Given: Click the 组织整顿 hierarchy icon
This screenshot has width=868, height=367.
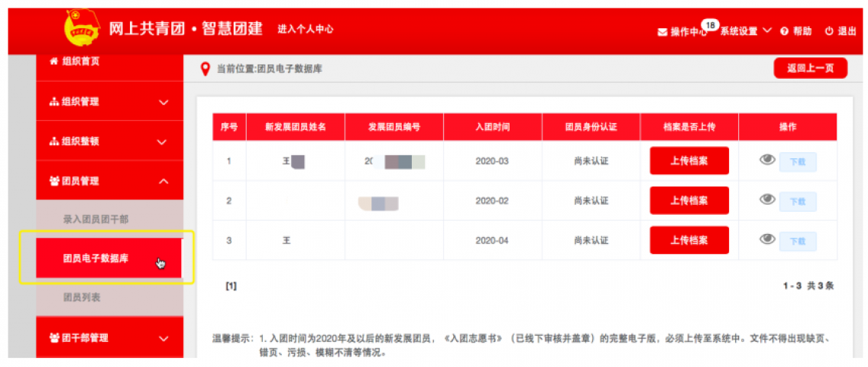Looking at the screenshot, I should [x=53, y=141].
